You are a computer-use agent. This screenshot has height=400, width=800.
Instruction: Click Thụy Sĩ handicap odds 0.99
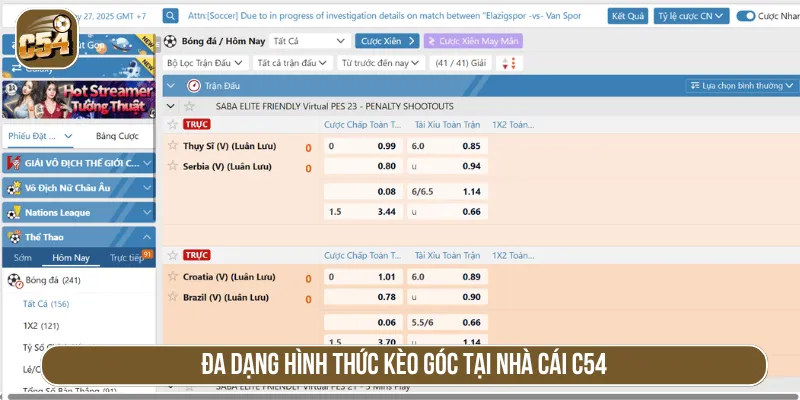(x=363, y=146)
